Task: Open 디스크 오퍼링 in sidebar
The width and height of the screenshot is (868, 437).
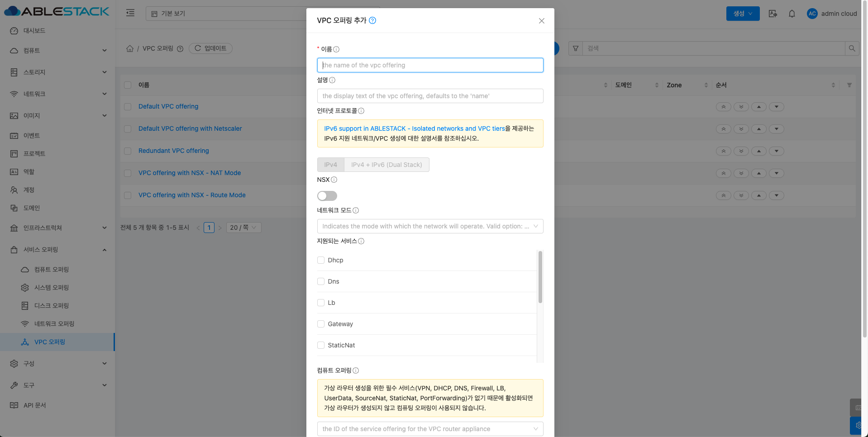Action: tap(57, 306)
